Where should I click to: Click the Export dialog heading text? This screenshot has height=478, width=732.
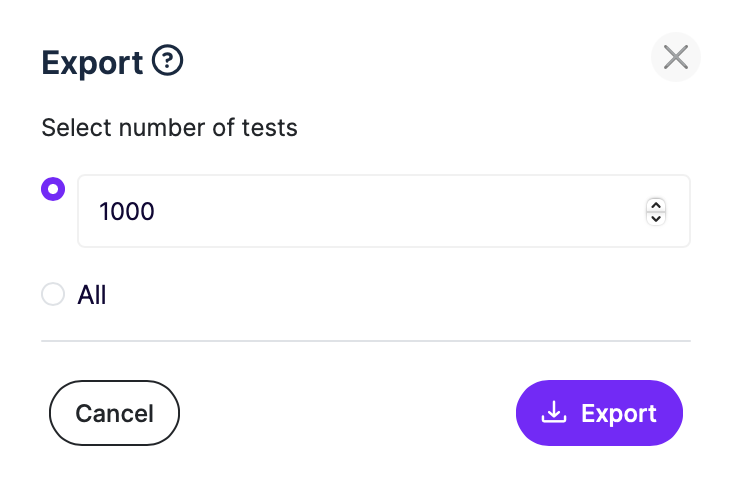click(92, 63)
